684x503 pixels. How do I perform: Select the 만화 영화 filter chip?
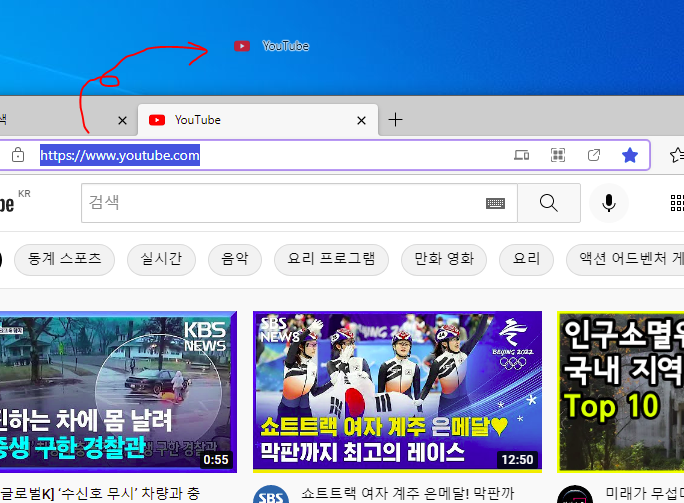click(x=444, y=259)
